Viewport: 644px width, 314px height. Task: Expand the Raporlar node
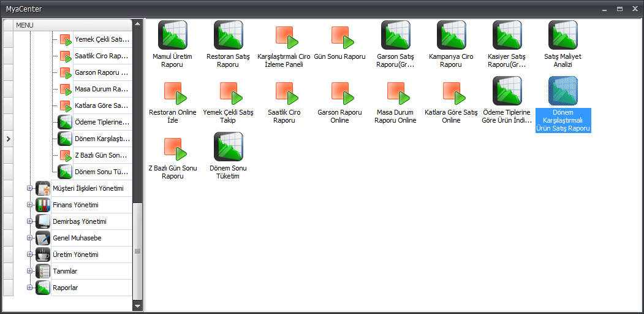[x=29, y=287]
